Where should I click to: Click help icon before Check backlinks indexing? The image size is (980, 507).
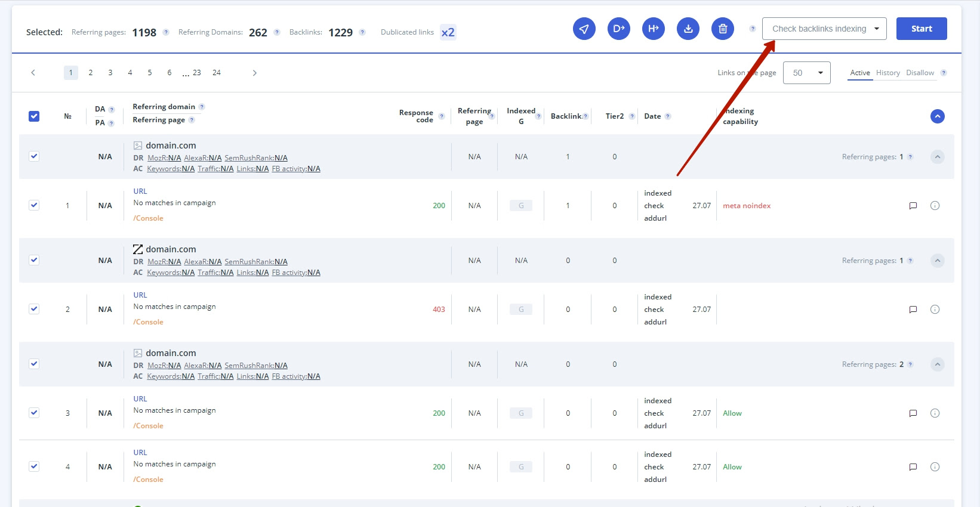(753, 29)
